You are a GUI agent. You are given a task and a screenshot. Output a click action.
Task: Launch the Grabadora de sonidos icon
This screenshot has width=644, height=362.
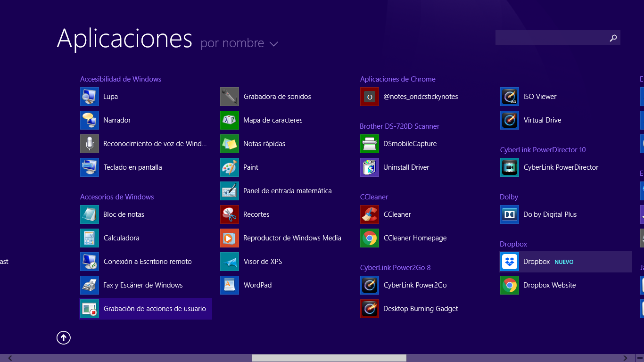click(230, 97)
